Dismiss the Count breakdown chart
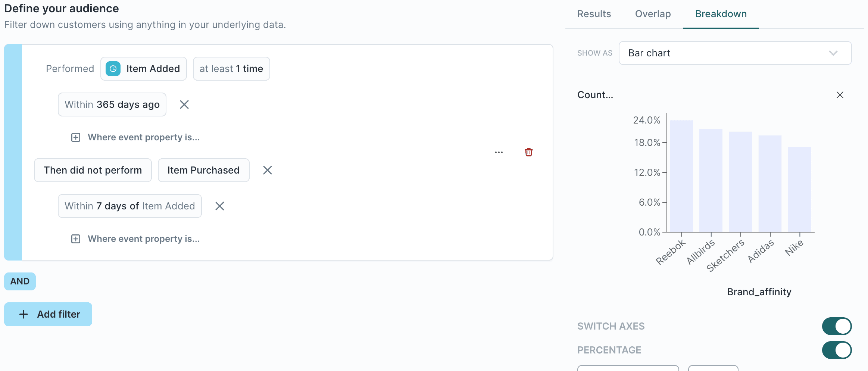The image size is (868, 371). [x=840, y=94]
